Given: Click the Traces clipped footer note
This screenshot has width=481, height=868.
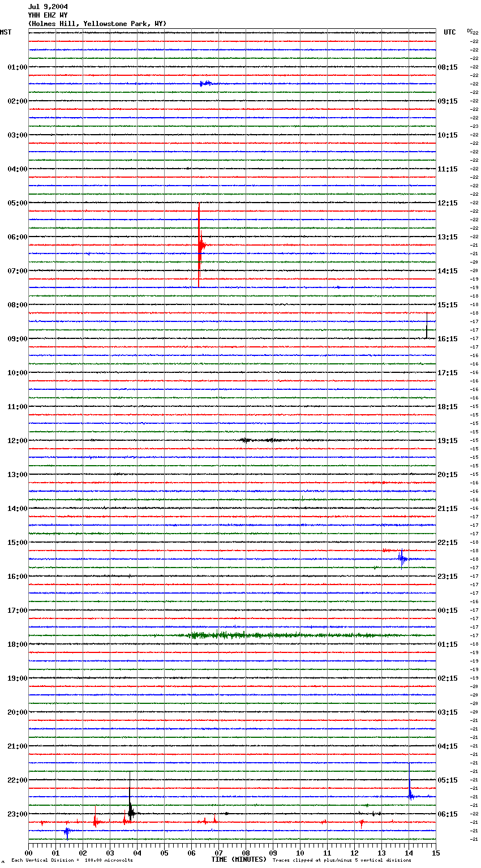Looking at the screenshot, I should [342, 861].
